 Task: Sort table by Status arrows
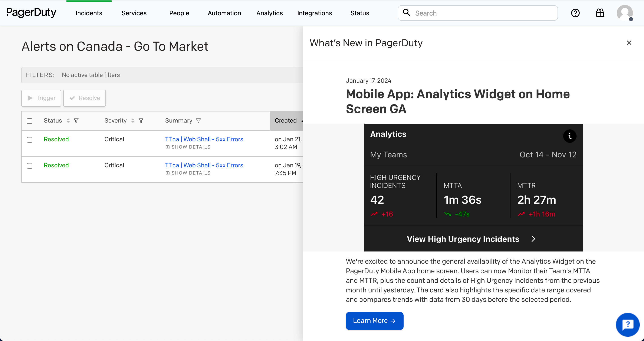tap(68, 121)
